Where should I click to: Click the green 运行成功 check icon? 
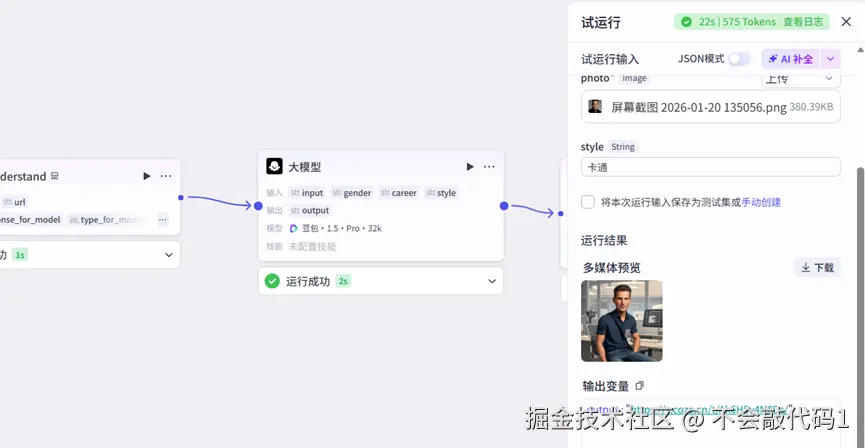click(x=272, y=281)
